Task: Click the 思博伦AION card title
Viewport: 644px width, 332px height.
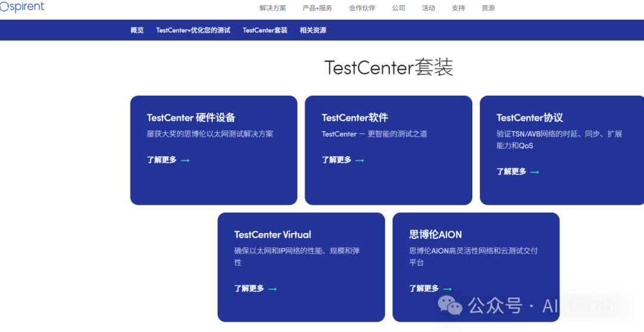Action: [x=435, y=235]
